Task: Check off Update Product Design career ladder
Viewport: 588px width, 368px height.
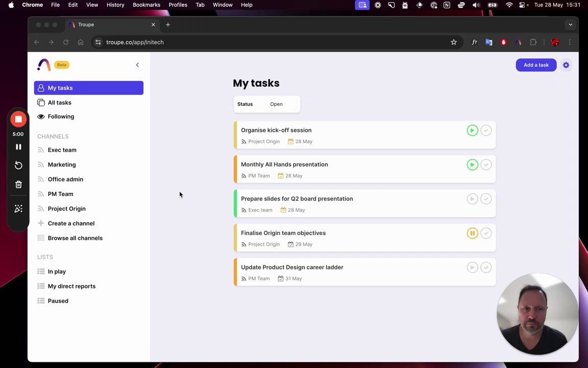Action: [x=485, y=267]
